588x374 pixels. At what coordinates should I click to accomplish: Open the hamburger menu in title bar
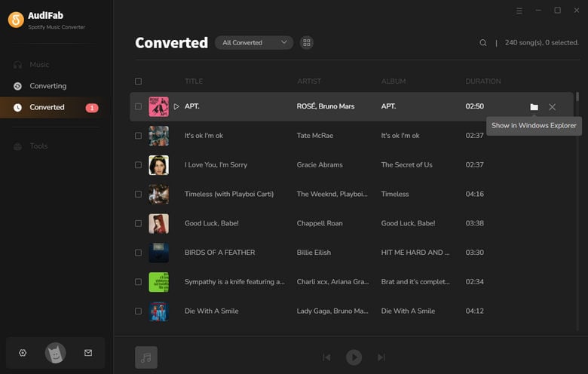tap(519, 11)
